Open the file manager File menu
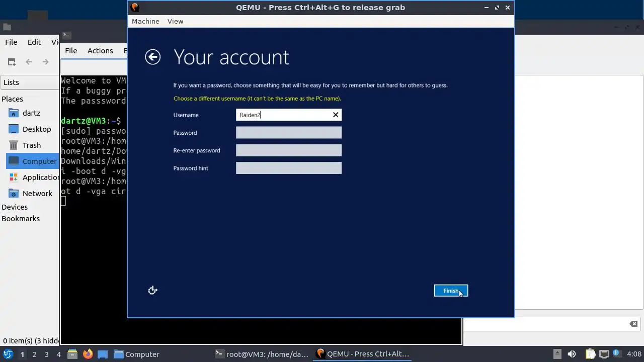This screenshot has width=644, height=362. pyautogui.click(x=11, y=42)
